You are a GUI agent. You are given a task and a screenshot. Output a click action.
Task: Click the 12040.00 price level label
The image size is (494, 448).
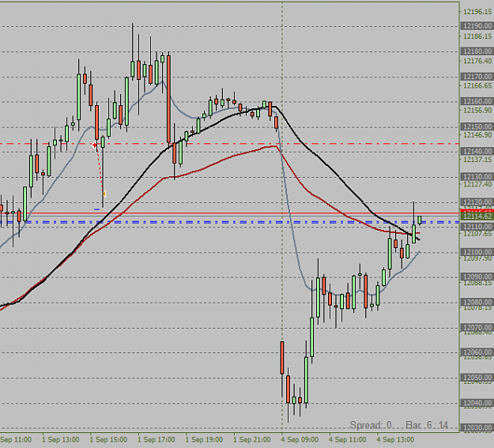coord(477,403)
